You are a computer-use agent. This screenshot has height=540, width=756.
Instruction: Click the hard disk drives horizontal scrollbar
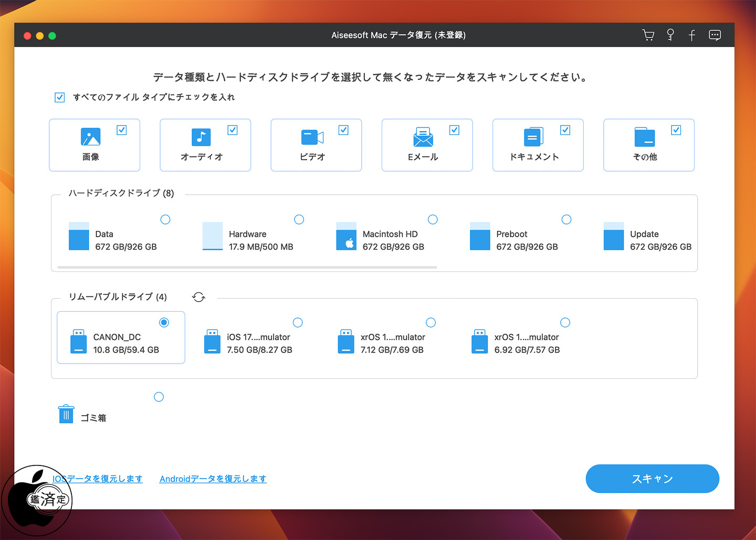click(x=247, y=267)
